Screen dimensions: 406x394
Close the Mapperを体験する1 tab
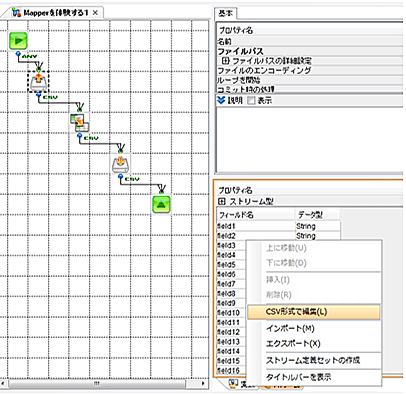click(x=95, y=13)
